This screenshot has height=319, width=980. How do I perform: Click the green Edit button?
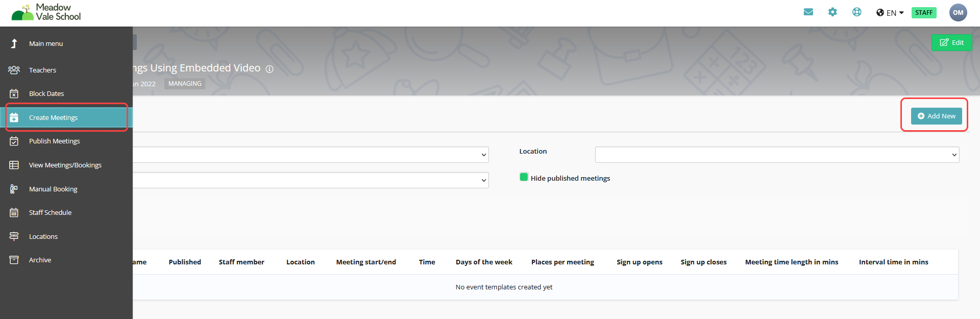[x=951, y=42]
